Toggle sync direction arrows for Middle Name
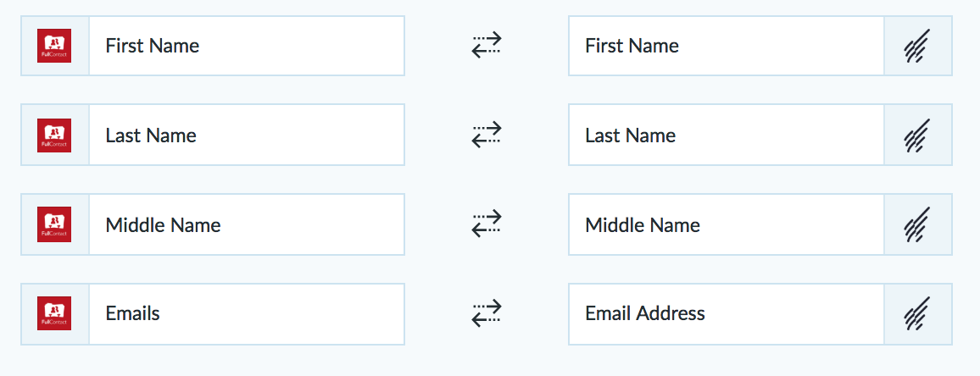Viewport: 980px width, 376px height. (x=487, y=224)
